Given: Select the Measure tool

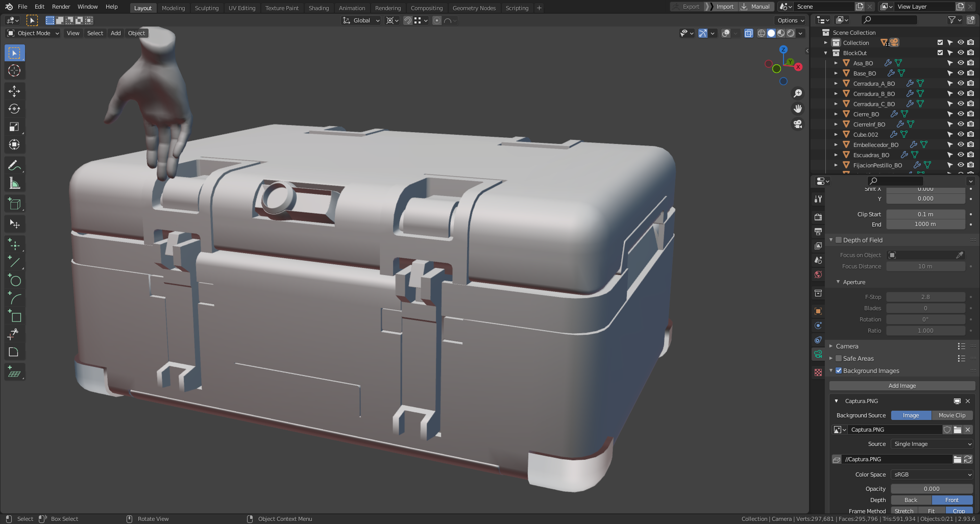Looking at the screenshot, I should 14,183.
